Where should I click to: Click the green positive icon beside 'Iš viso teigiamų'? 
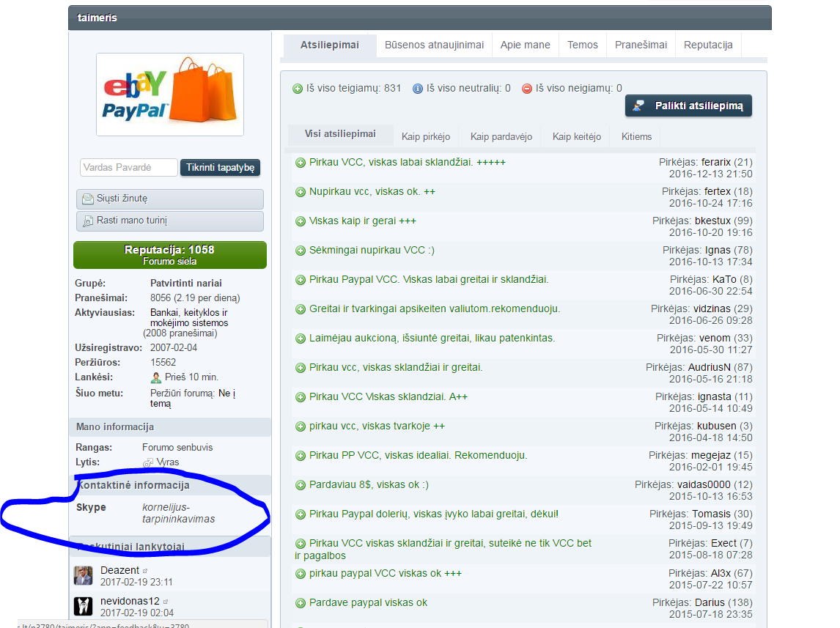click(298, 89)
